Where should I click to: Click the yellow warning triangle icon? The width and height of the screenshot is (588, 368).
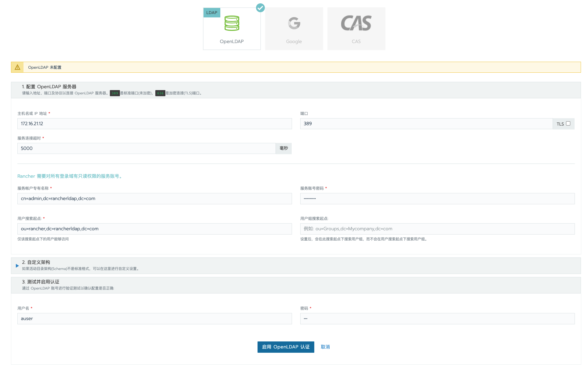pos(17,67)
